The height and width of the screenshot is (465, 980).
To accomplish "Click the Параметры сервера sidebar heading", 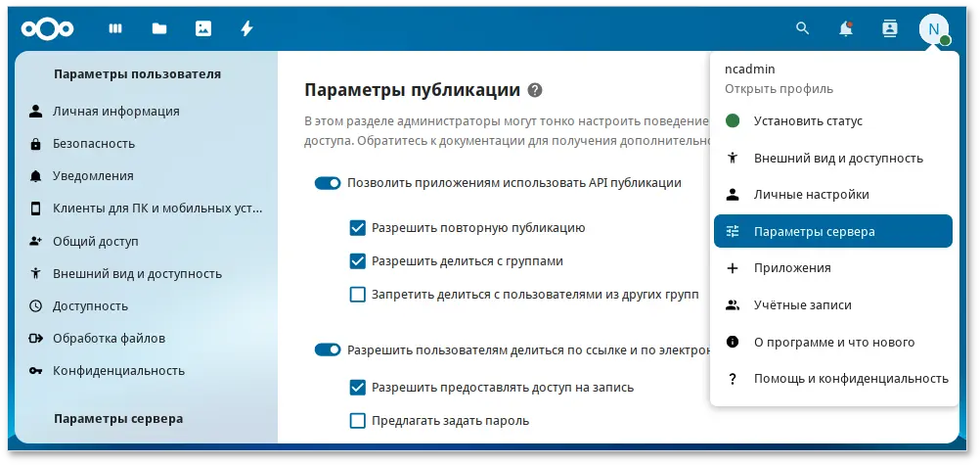I will coord(118,419).
